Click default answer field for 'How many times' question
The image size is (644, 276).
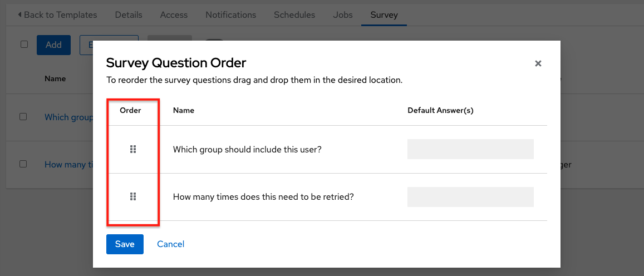click(470, 197)
